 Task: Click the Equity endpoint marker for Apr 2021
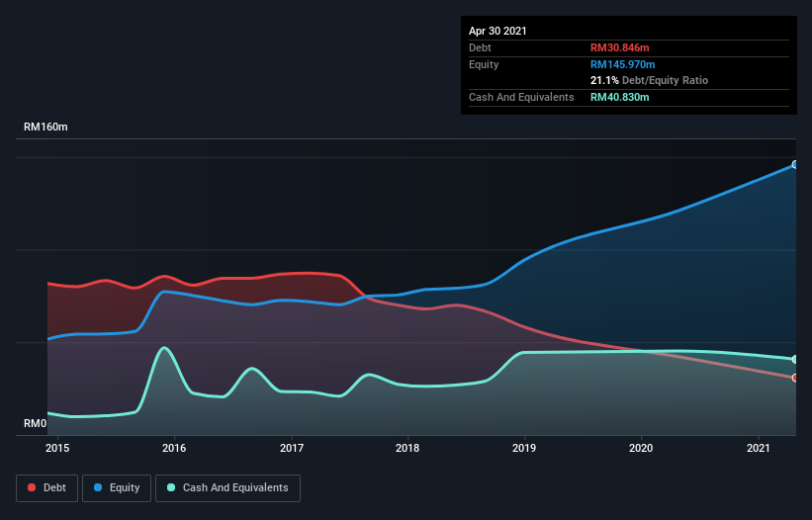pos(795,164)
